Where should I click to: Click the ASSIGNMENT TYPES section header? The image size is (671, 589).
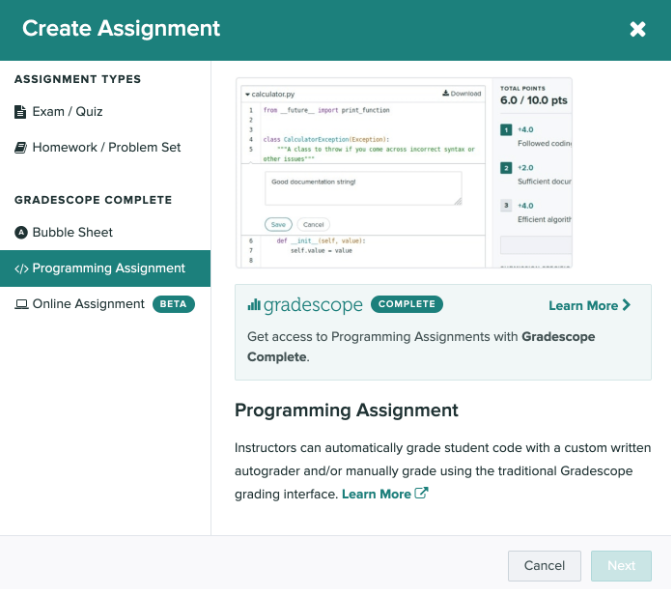(77, 79)
